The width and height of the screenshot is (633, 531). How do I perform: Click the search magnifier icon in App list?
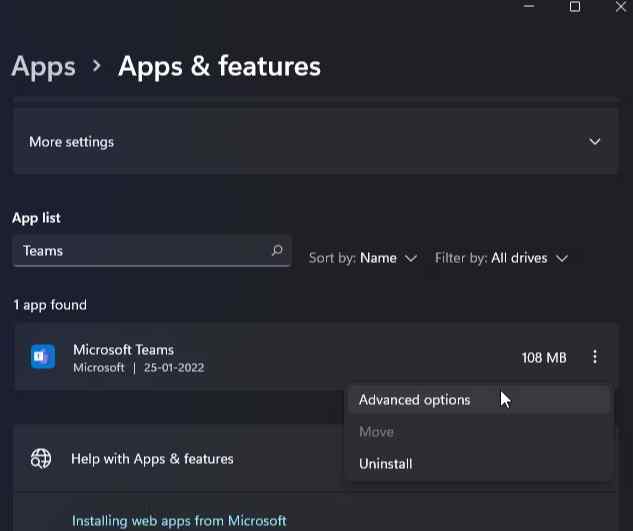point(277,250)
